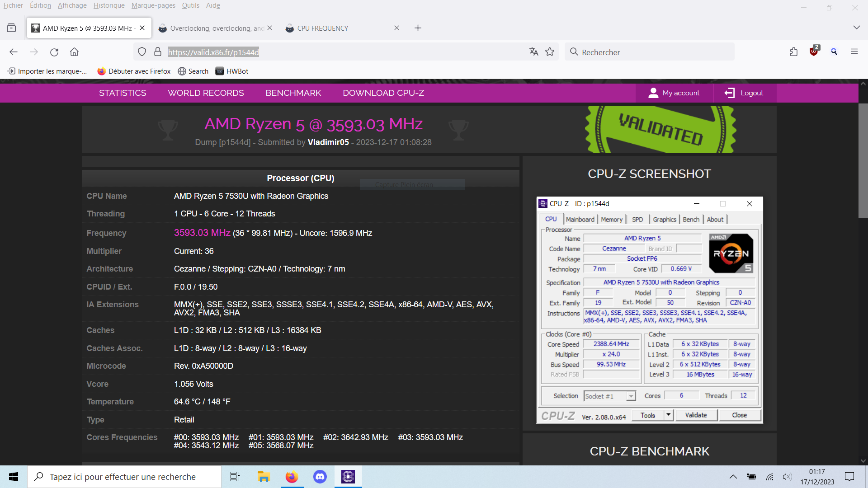Open the Marque-pages menu
Viewport: 868px width, 488px height.
[x=153, y=5]
